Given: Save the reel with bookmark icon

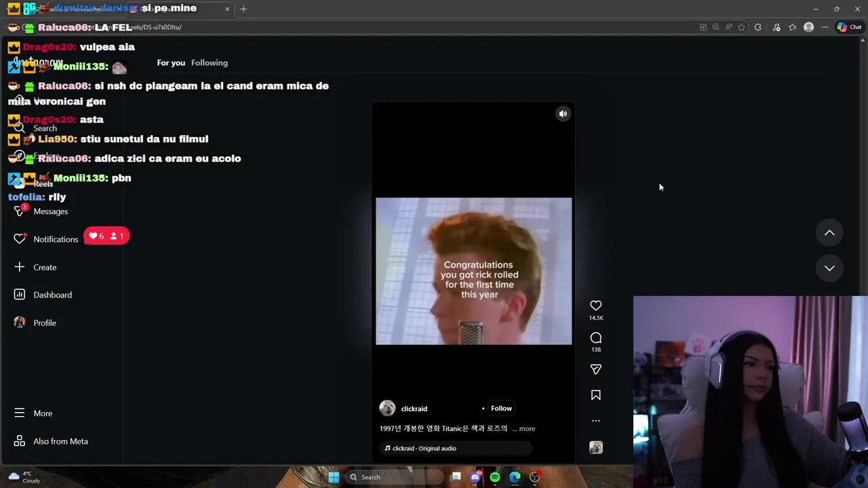Looking at the screenshot, I should (596, 395).
